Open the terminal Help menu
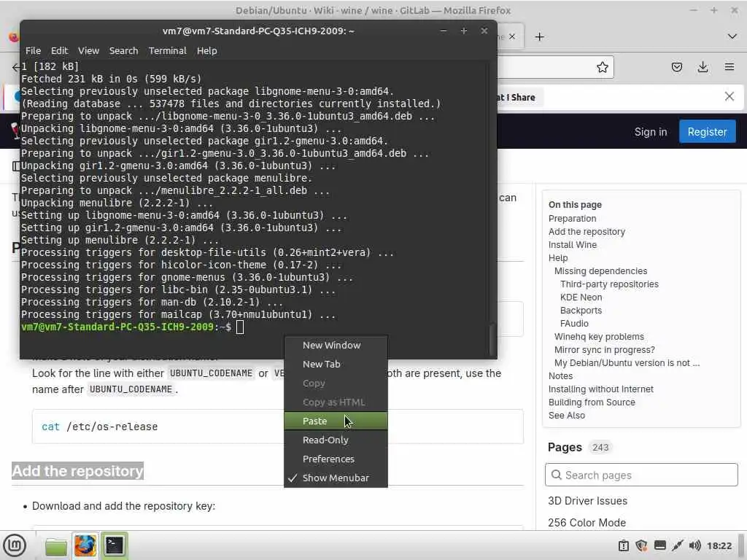This screenshot has width=747, height=560. point(206,50)
